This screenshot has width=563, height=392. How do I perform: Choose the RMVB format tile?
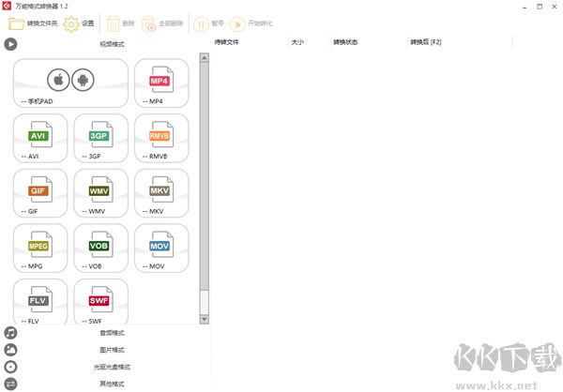161,138
